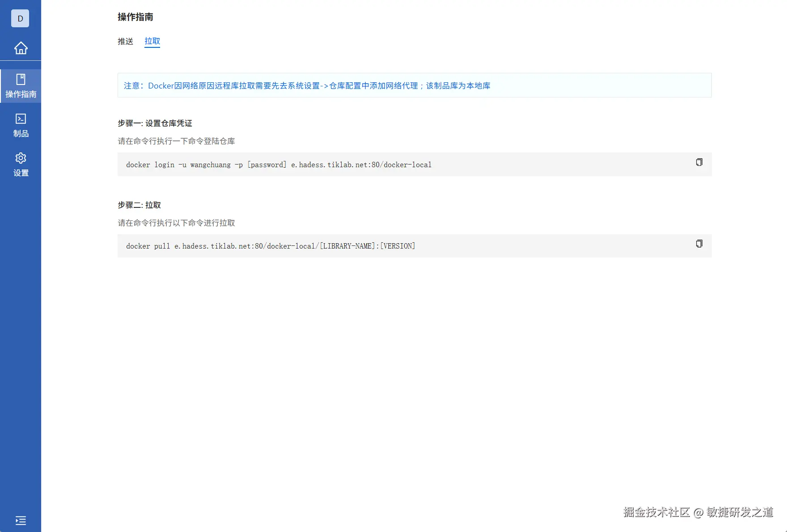
Task: Copy the docker pull command
Action: 699,244
